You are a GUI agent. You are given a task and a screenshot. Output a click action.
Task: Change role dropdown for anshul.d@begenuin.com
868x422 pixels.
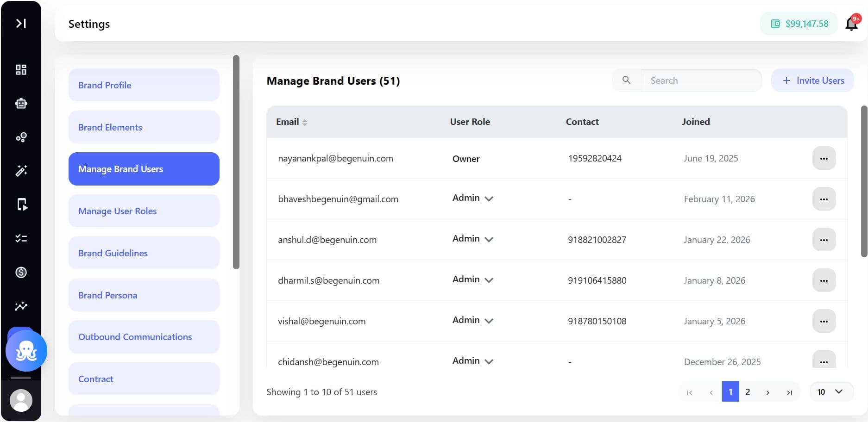[x=472, y=239]
